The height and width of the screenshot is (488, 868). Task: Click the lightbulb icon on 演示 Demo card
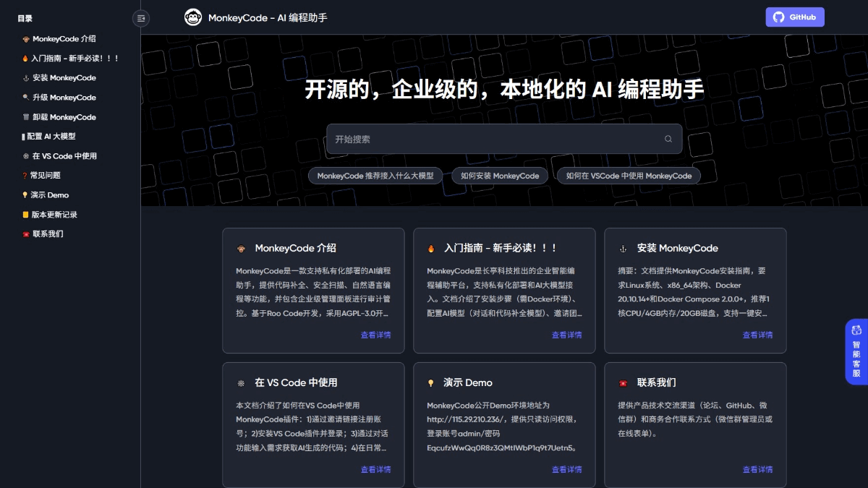(433, 382)
